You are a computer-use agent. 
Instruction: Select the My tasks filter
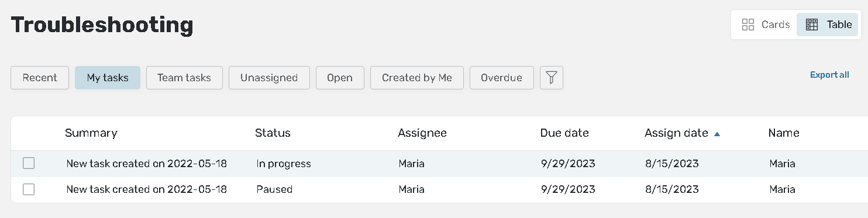tap(108, 78)
